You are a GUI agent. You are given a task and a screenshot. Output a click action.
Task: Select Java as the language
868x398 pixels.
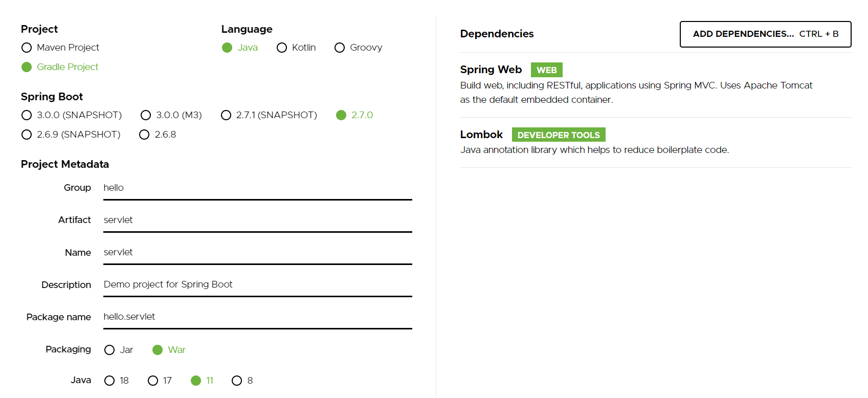pyautogui.click(x=240, y=48)
